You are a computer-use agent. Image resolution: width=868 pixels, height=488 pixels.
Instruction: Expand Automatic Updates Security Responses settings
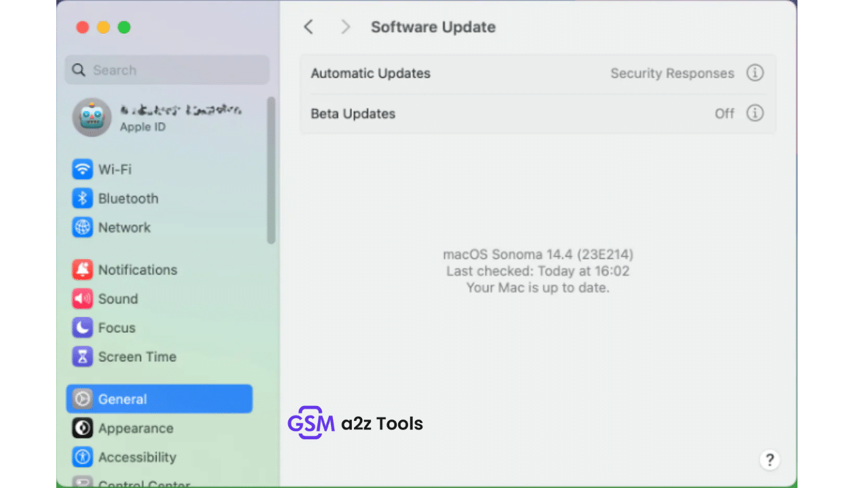click(x=672, y=73)
